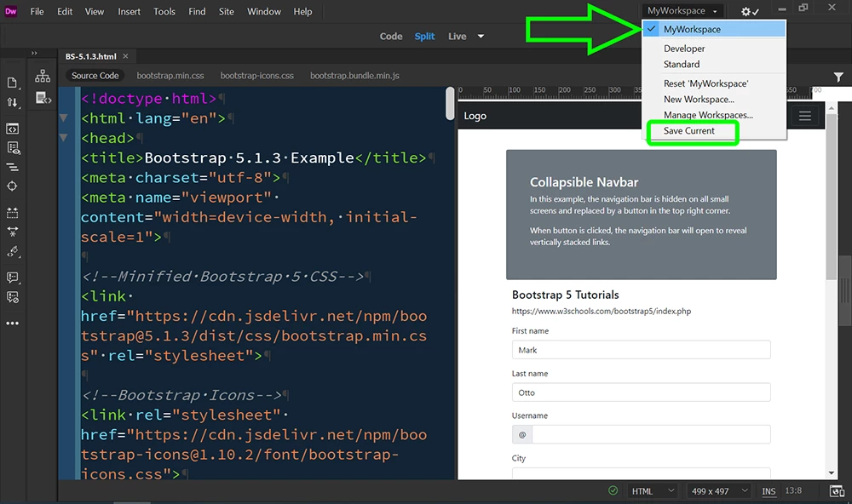Toggle navbar hamburger button in Live view

tap(805, 116)
